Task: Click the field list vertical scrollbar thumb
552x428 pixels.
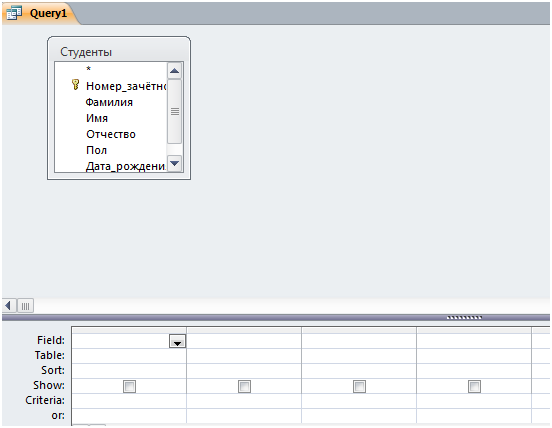Action: click(175, 112)
